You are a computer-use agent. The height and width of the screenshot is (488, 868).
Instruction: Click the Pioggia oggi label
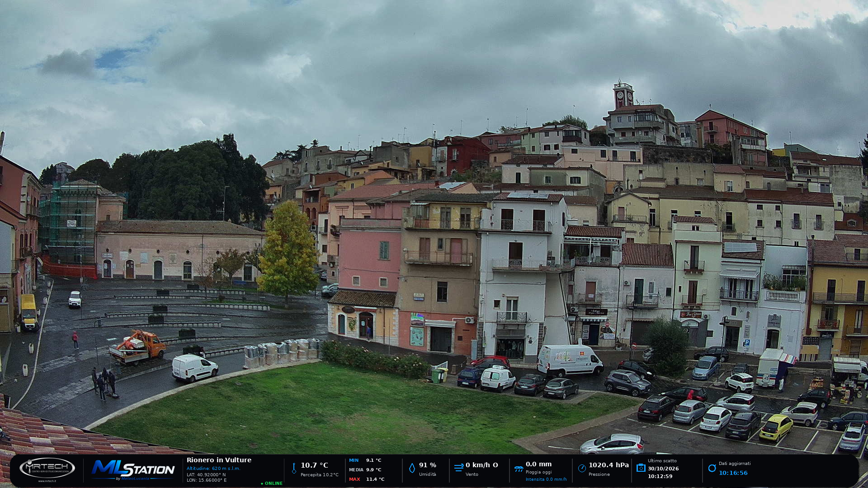pyautogui.click(x=538, y=472)
